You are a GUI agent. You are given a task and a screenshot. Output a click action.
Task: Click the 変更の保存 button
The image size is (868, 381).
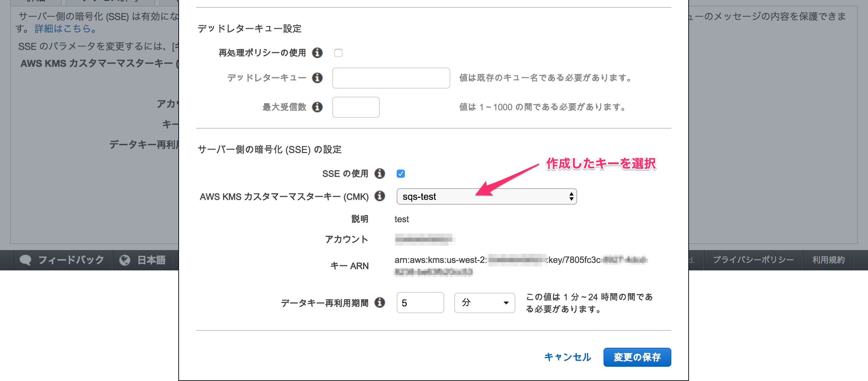tap(637, 357)
